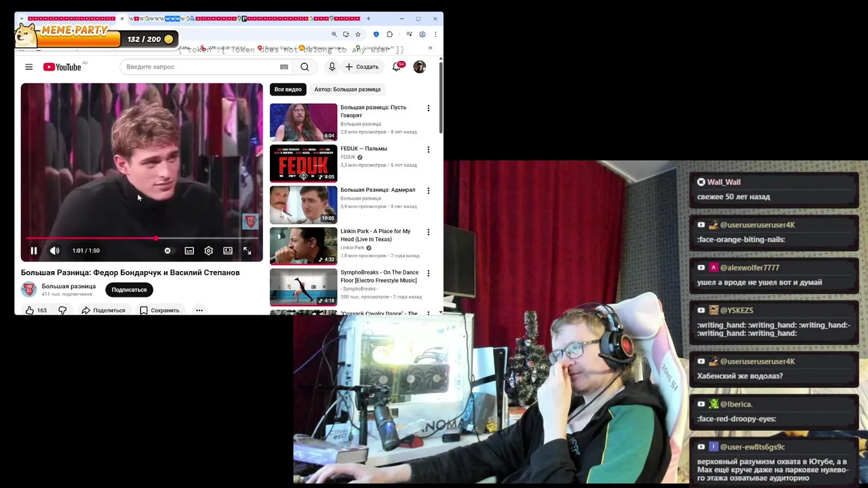Click the page vertical scrollbar

click(441, 97)
